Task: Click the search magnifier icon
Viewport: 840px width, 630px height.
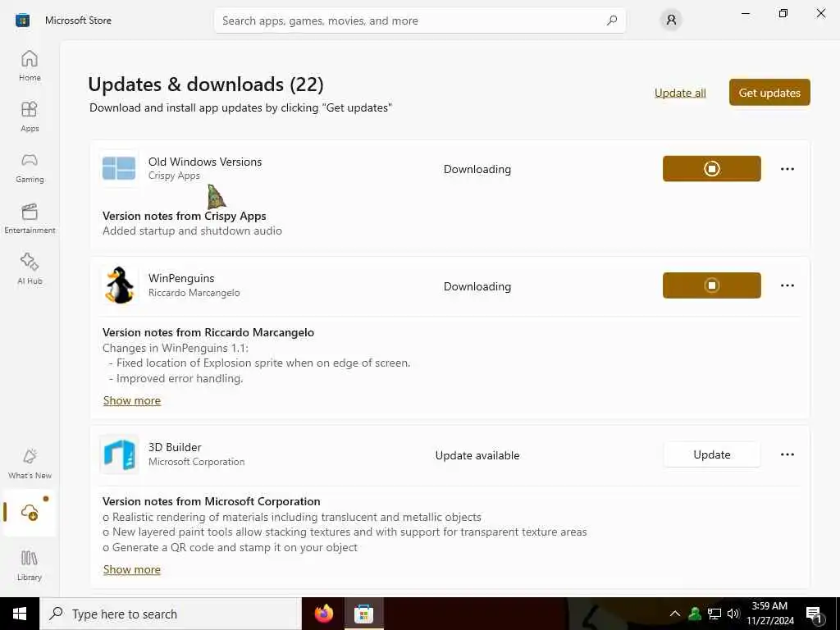Action: click(x=612, y=21)
